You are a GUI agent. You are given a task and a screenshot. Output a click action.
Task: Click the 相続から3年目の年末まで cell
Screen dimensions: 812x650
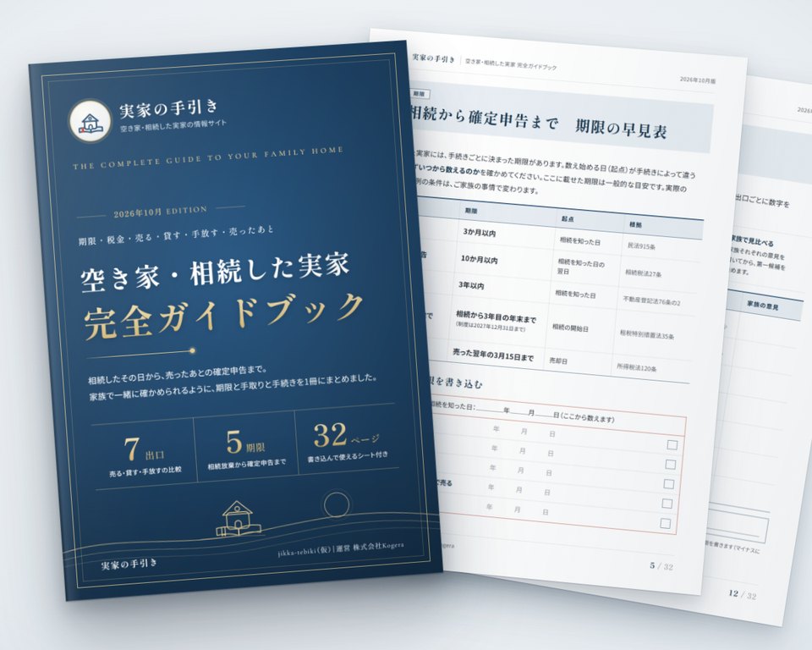pyautogui.click(x=497, y=317)
